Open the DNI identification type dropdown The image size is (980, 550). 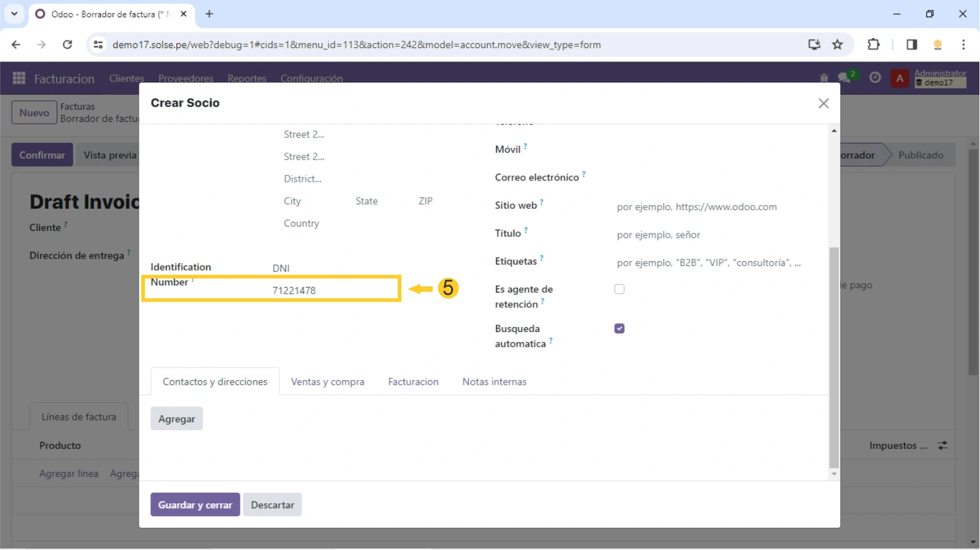[333, 269]
